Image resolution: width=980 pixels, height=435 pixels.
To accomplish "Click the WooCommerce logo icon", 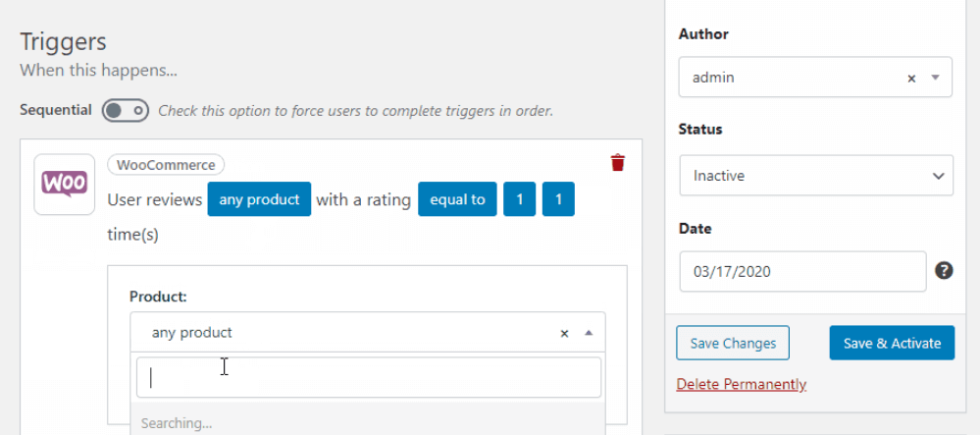I will tap(65, 184).
